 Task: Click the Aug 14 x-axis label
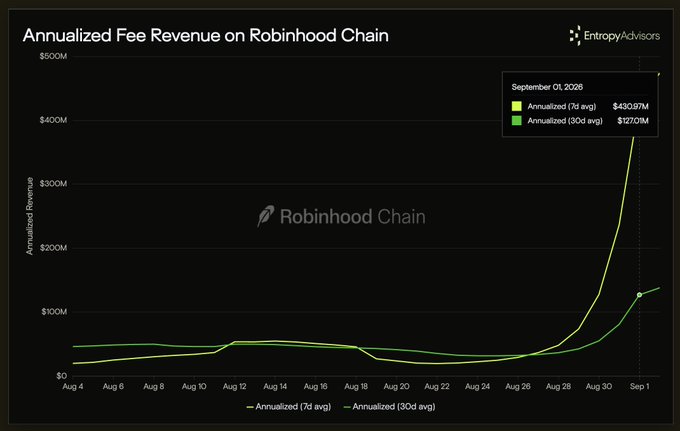click(x=275, y=386)
